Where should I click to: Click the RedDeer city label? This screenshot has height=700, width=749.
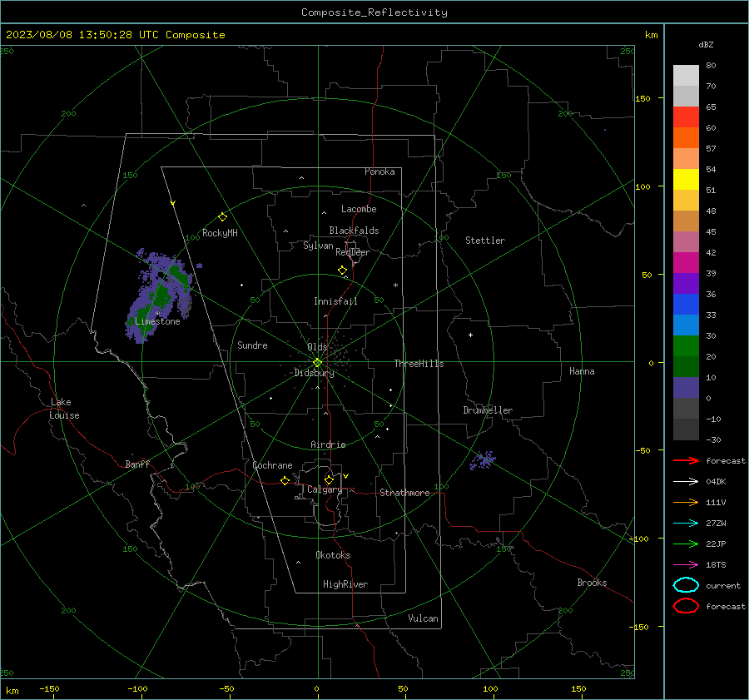[x=353, y=252]
